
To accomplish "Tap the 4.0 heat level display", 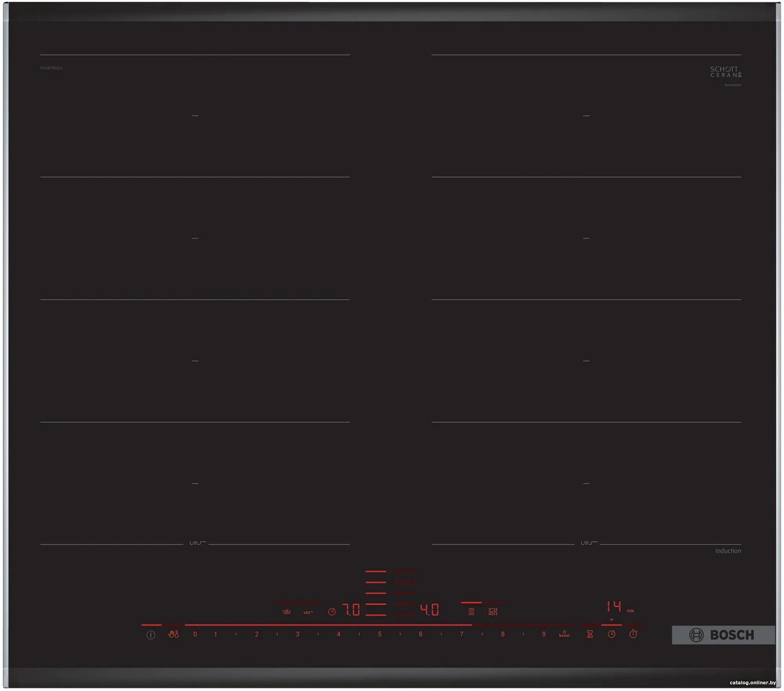I will point(430,610).
